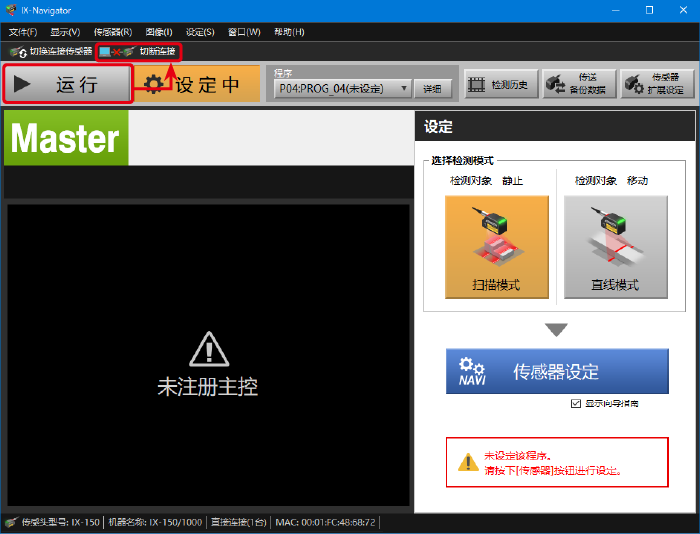Open the 图像(I) menu
Viewport: 700px width, 534px height.
pos(158,32)
